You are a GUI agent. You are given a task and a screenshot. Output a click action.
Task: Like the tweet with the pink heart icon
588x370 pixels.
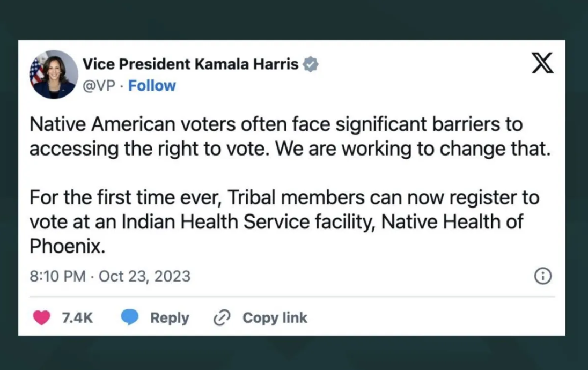42,317
